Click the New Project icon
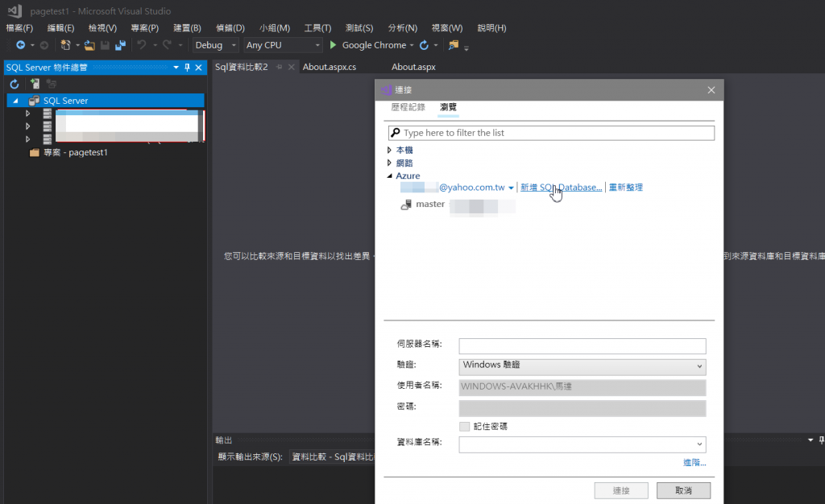 coord(65,45)
